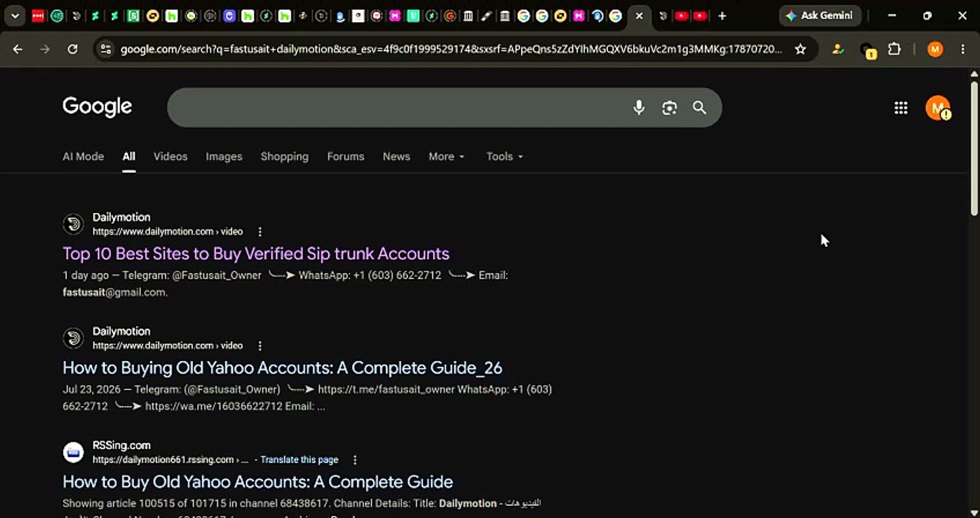The width and height of the screenshot is (980, 518).
Task: Click Dailymotion favicon of Sip trunk result
Action: pyautogui.click(x=73, y=224)
